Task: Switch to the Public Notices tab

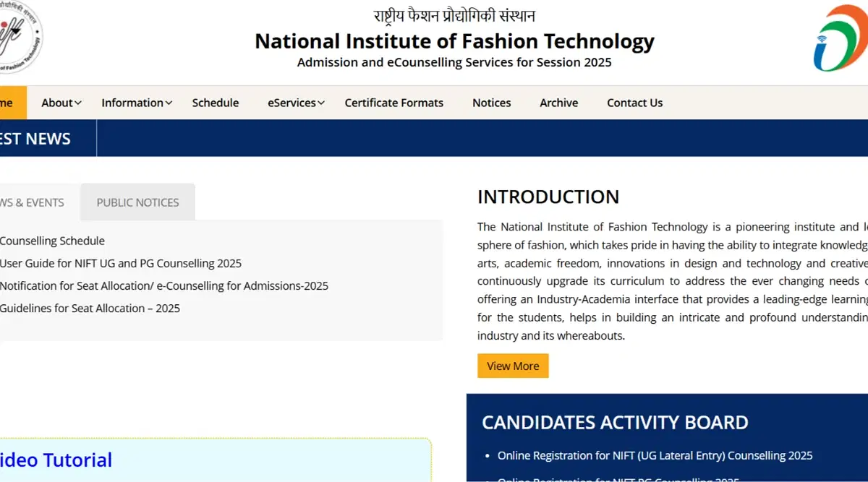Action: (137, 202)
